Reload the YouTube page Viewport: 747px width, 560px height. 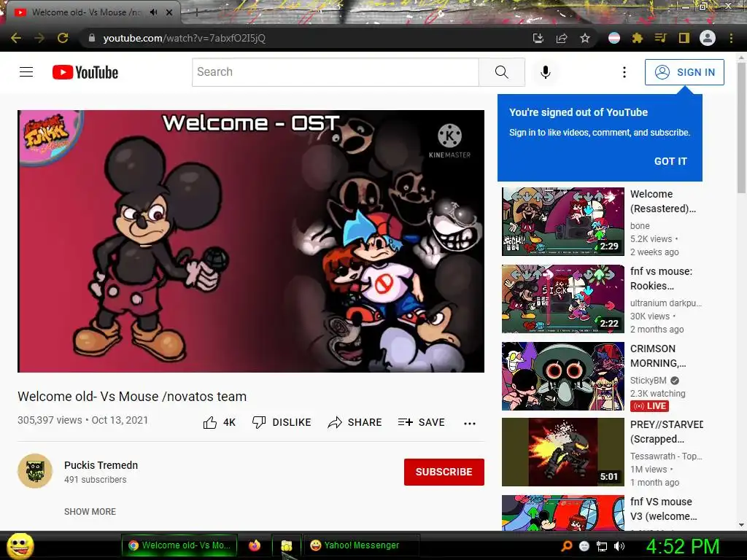click(63, 38)
